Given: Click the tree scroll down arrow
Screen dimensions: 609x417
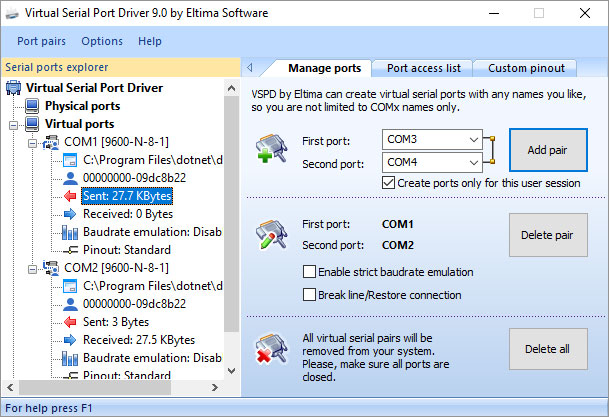Looking at the screenshot, I should coord(231,371).
